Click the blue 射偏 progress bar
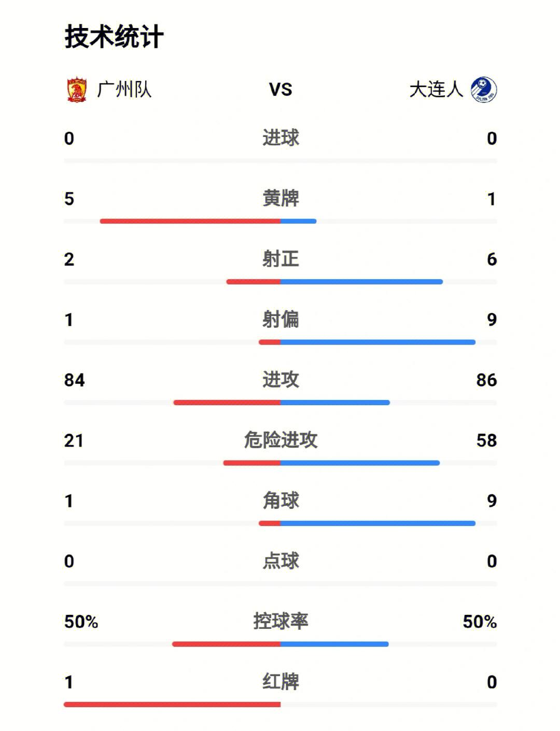The height and width of the screenshot is (731, 560). 378,342
